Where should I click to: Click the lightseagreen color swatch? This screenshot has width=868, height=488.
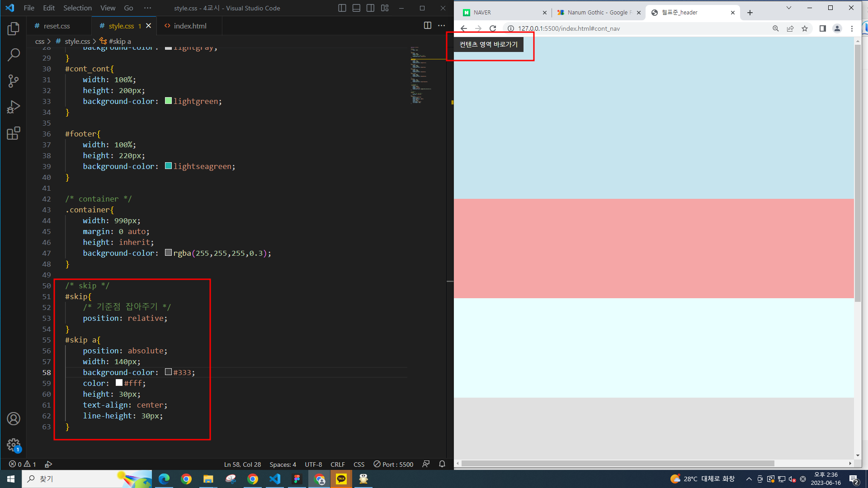coord(168,166)
